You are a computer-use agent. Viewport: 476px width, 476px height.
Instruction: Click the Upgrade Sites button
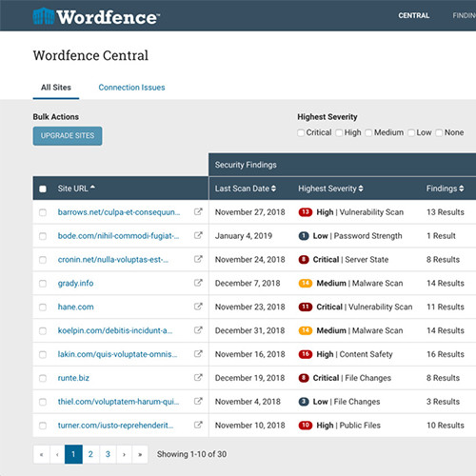[68, 136]
